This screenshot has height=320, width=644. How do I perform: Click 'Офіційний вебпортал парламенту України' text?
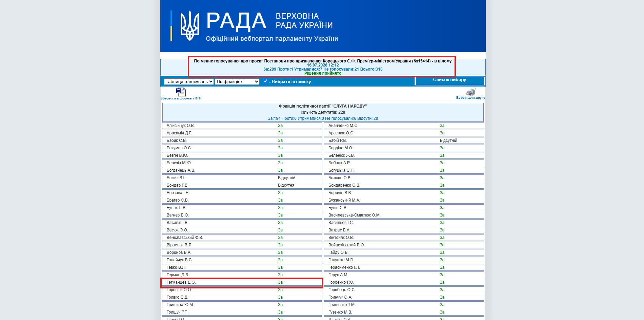point(272,39)
